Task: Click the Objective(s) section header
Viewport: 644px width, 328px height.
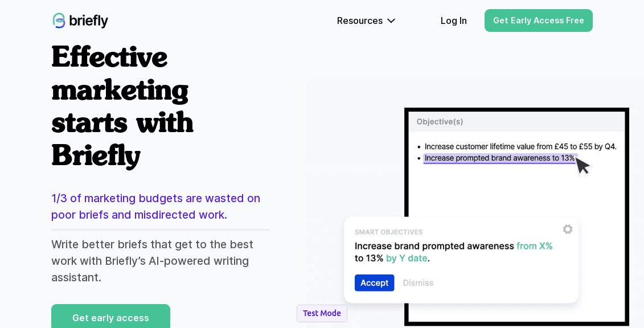Action: [x=440, y=121]
